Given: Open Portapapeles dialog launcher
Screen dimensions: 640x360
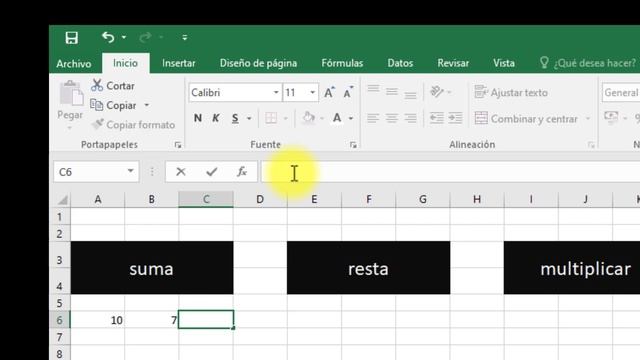Looking at the screenshot, I should pos(178,145).
